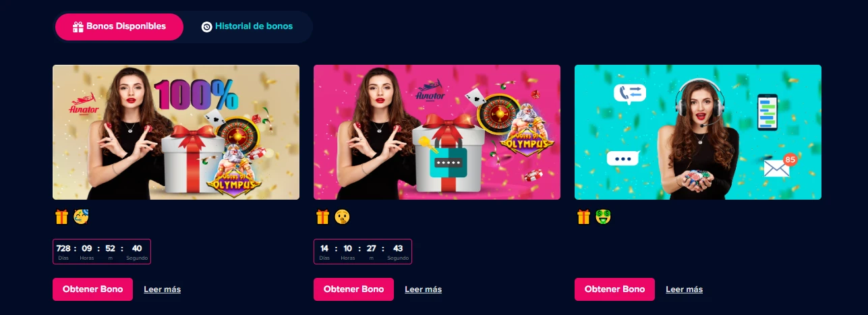Image resolution: width=868 pixels, height=315 pixels.
Task: Claim the pink locked gift bonus
Action: click(354, 289)
